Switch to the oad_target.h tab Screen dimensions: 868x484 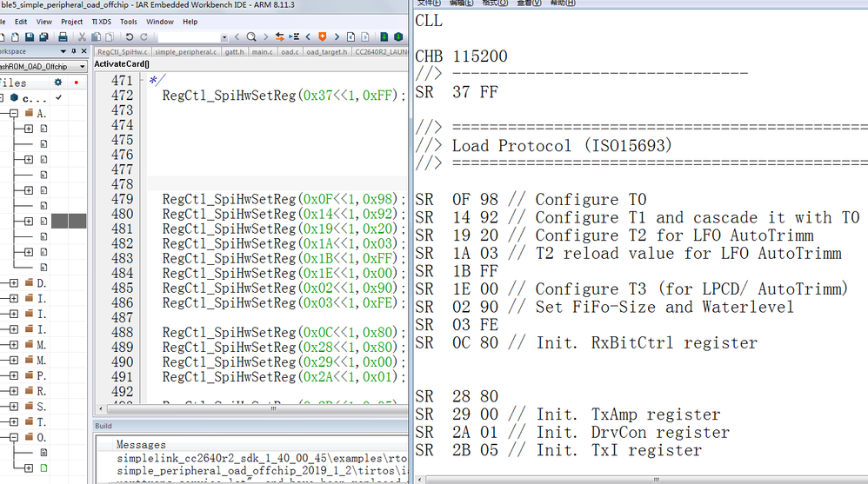[327, 52]
